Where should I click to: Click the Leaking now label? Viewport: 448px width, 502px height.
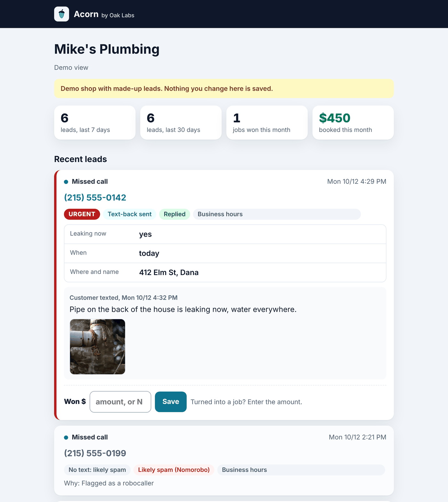88,234
